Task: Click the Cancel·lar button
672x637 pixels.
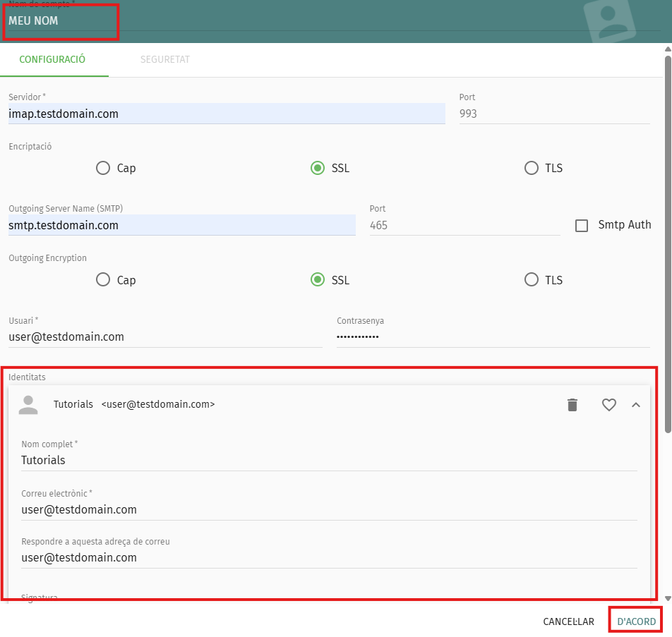Action: (568, 621)
